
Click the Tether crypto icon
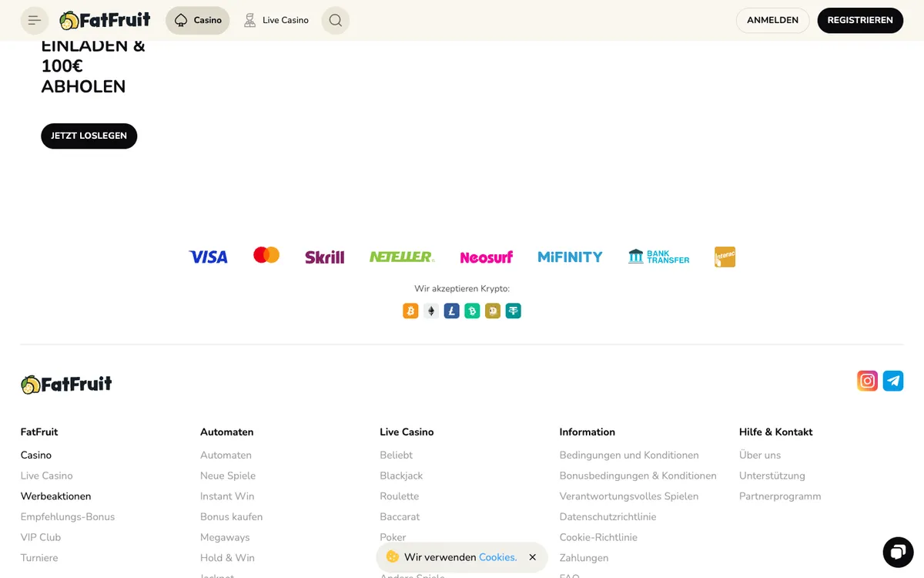coord(514,311)
